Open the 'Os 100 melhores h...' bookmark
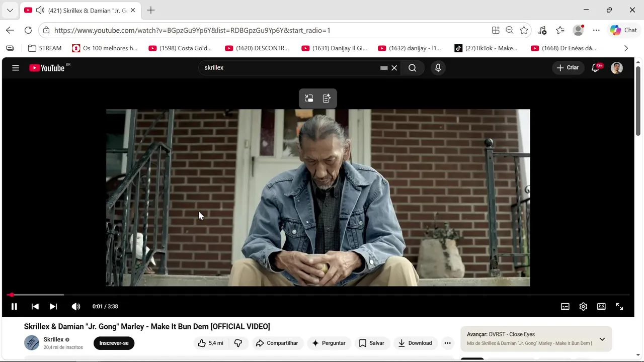 [105, 48]
